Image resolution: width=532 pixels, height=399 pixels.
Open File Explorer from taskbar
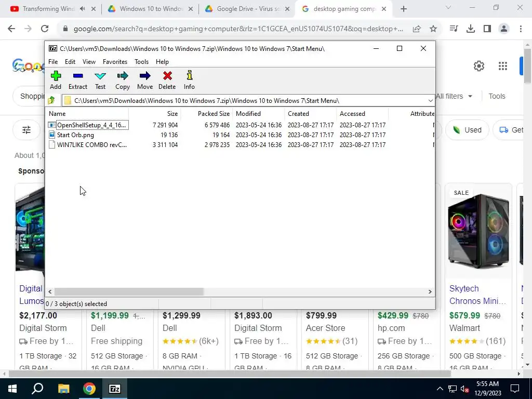63,389
